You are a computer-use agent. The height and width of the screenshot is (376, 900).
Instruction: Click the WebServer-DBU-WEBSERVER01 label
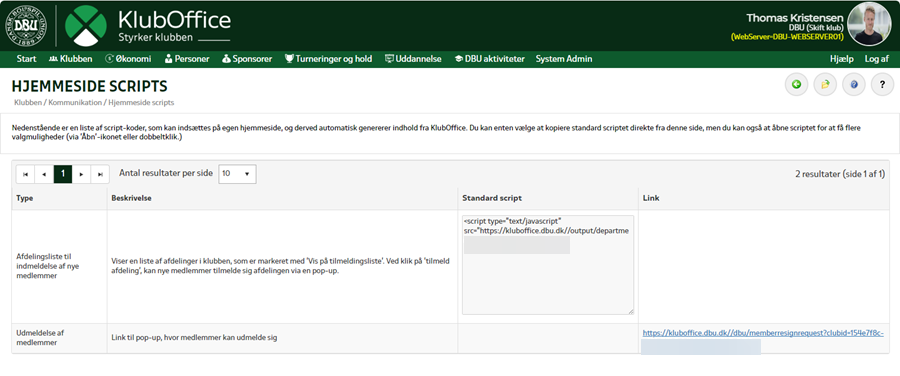[x=787, y=36]
